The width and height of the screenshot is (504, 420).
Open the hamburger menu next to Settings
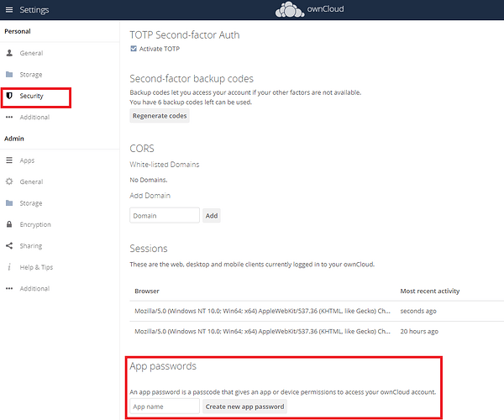(9, 9)
